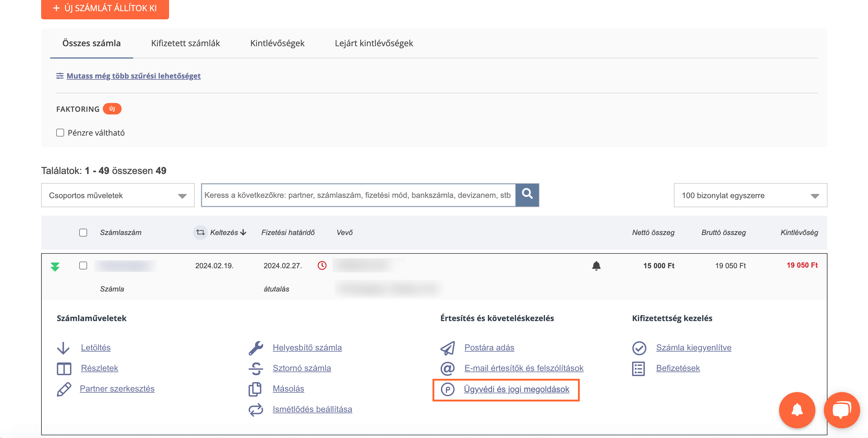
Task: Click the paper plane Postára adás icon
Action: (448, 348)
